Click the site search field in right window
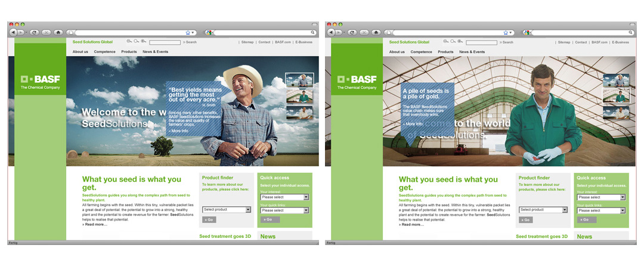The height and width of the screenshot is (279, 644). [481, 42]
